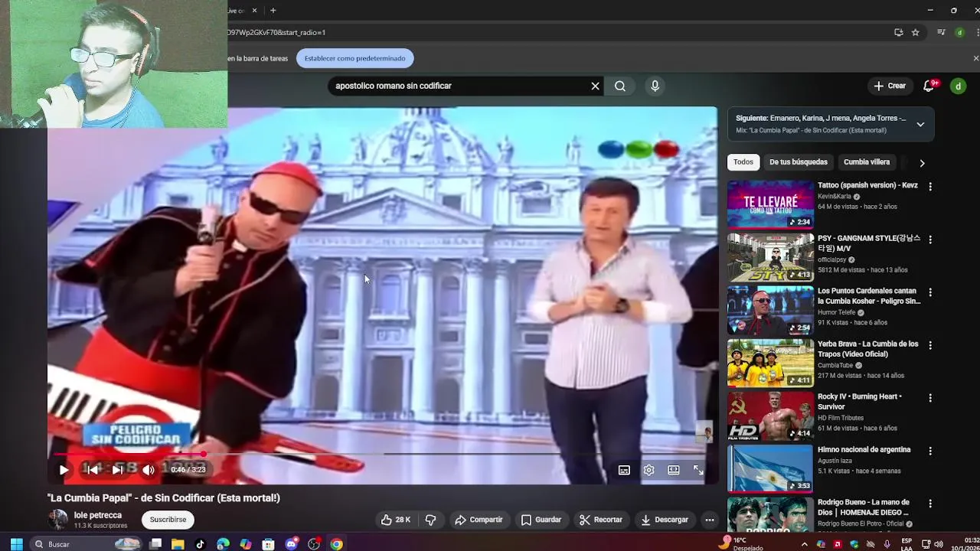Open Chrome profile avatar in toolbar
Screen dimensions: 980x551
pos(959,32)
